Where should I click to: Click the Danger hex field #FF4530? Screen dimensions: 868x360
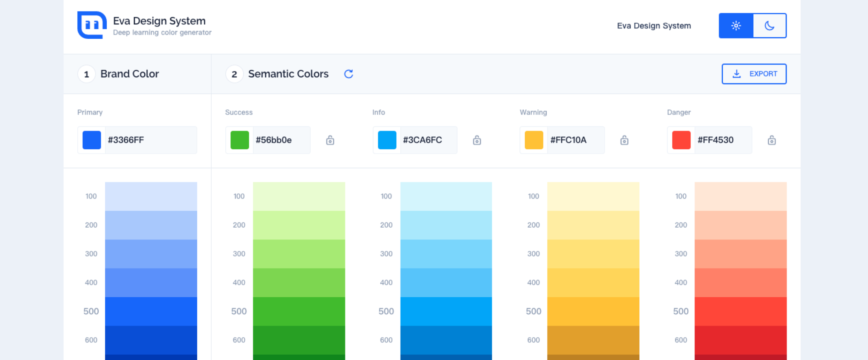coord(722,140)
